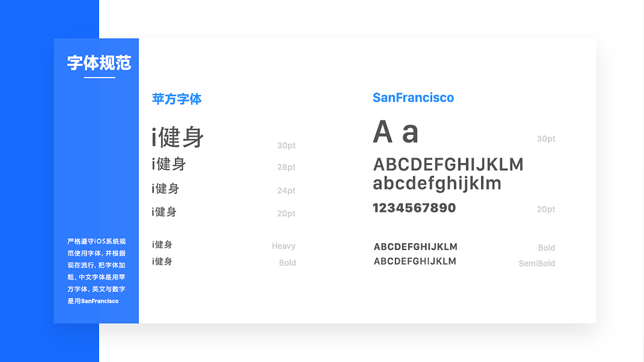Click the i健身 sample beside 28pt

click(169, 164)
